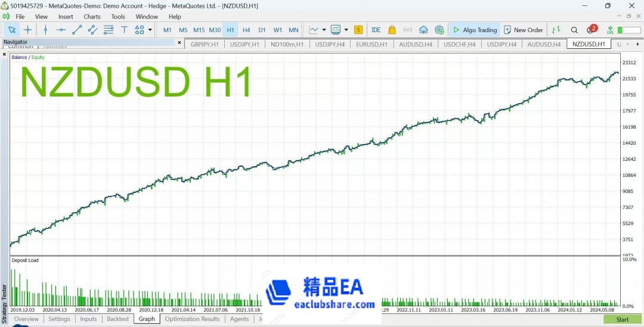Switch to EURUSD,H1 chart tab
This screenshot has height=327, width=644.
coord(371,44)
